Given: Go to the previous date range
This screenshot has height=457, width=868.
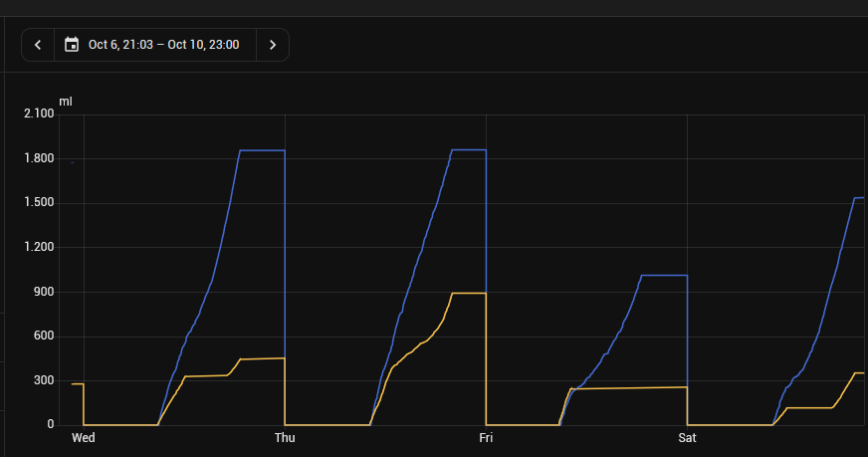Looking at the screenshot, I should coord(38,45).
